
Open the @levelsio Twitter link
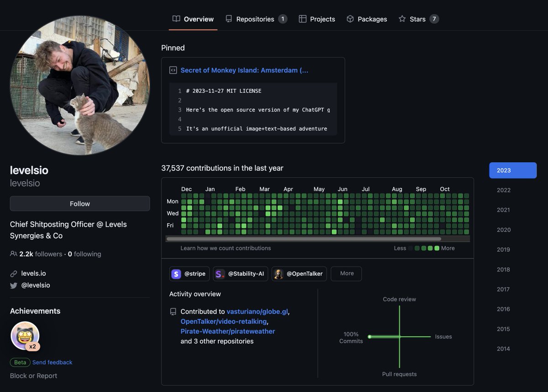[36, 285]
